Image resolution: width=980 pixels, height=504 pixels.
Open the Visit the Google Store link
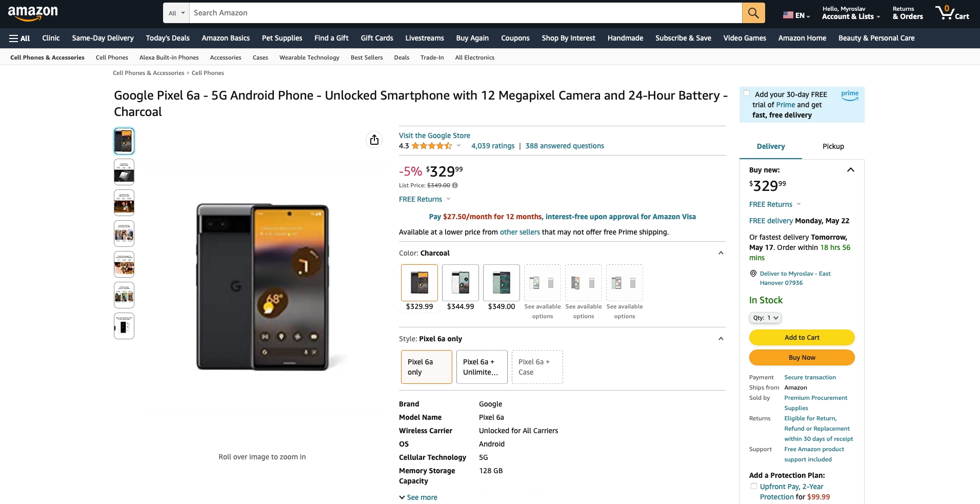point(434,135)
